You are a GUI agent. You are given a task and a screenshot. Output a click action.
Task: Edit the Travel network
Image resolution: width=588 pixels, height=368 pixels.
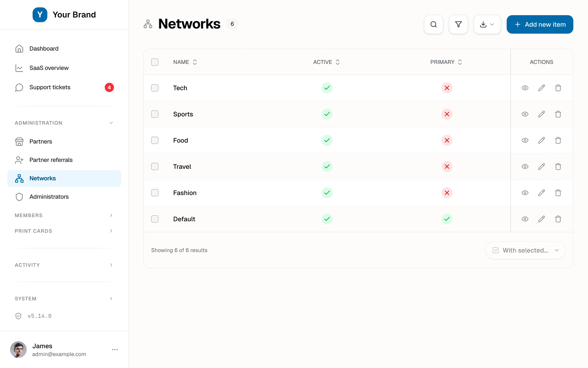coord(541,167)
